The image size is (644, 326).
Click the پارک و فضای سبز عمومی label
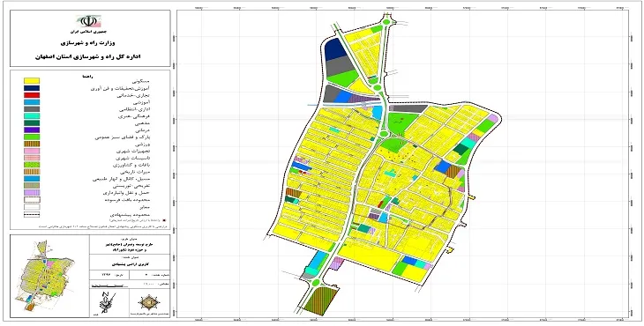[124, 137]
